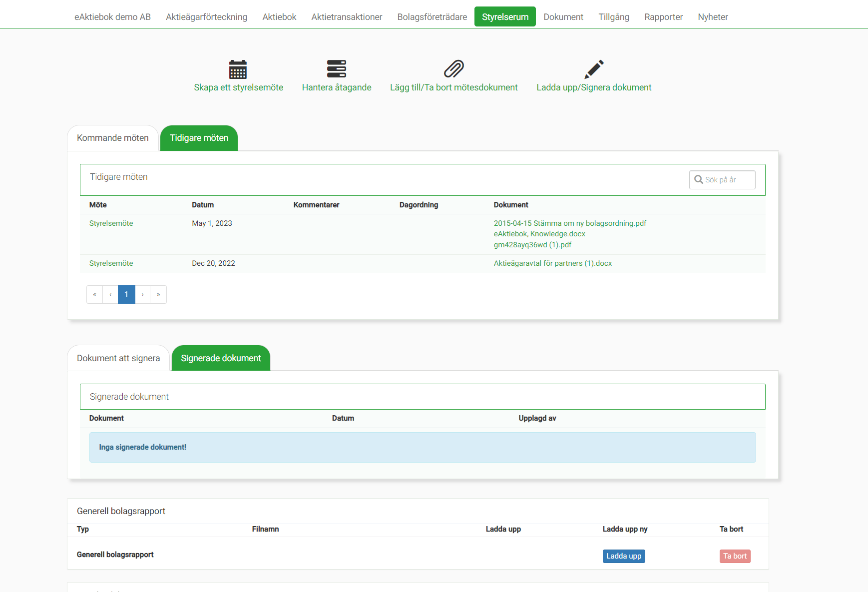Image resolution: width=868 pixels, height=592 pixels.
Task: Go to first page of meetings list
Action: 94,295
